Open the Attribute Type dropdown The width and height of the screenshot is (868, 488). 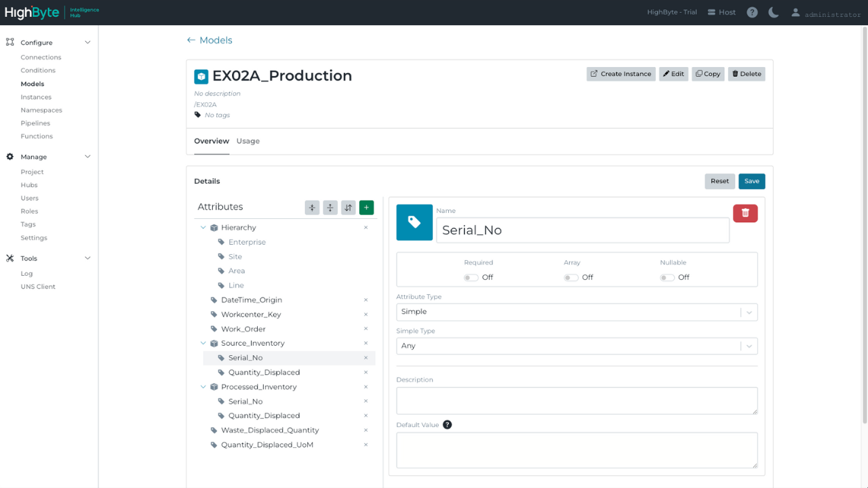749,312
